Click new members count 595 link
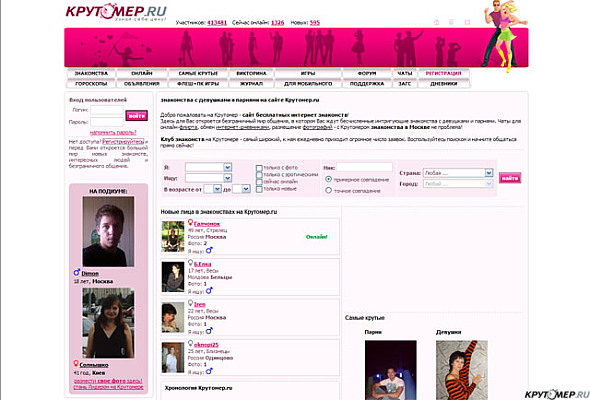Image resolution: width=590 pixels, height=400 pixels. (x=315, y=23)
